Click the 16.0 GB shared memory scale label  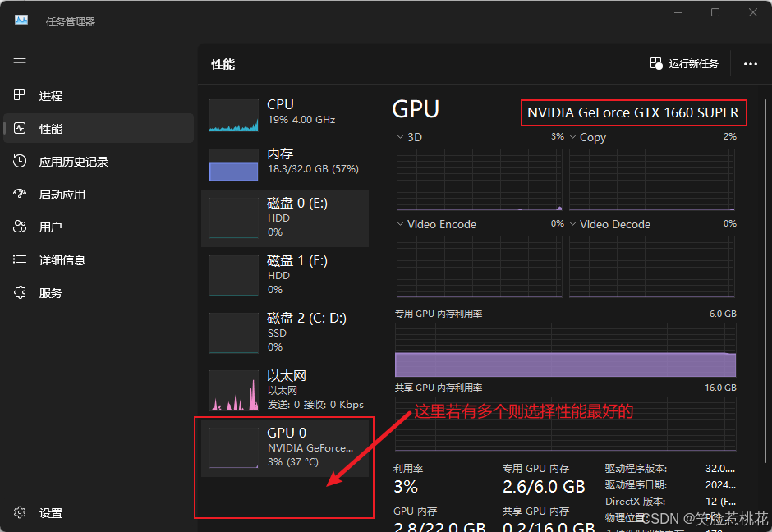(x=720, y=388)
